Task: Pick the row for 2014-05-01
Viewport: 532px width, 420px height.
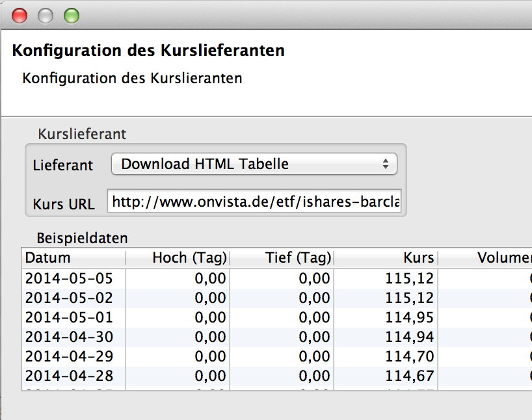Action: (x=69, y=318)
